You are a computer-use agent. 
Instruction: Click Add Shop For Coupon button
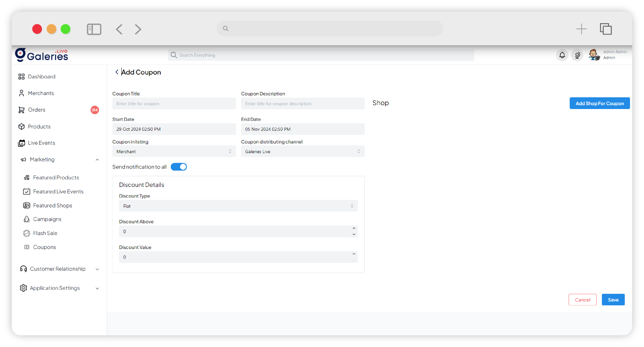(x=599, y=103)
